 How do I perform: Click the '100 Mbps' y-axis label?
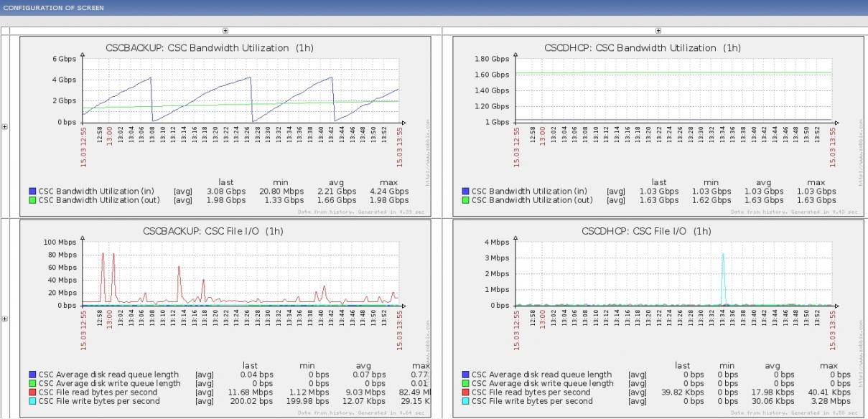pos(60,242)
